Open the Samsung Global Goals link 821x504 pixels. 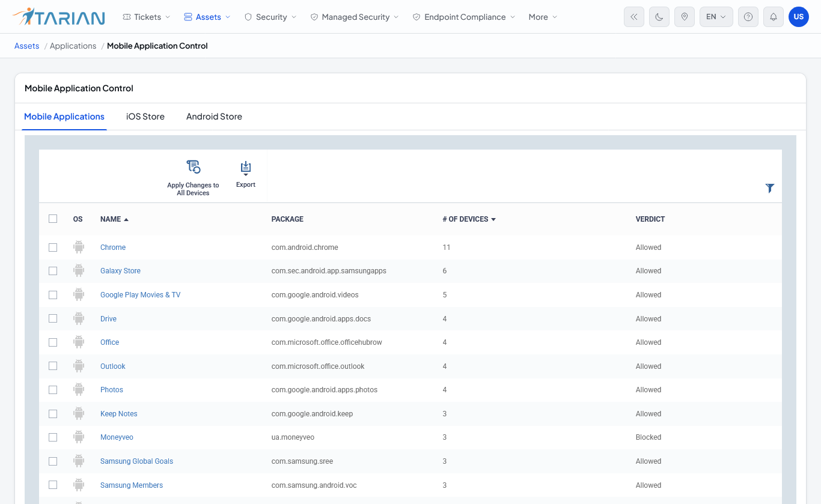pyautogui.click(x=136, y=461)
